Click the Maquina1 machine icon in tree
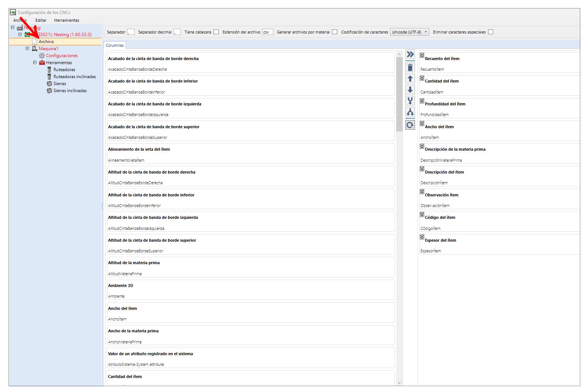Viewport: 588px width, 392px height. (35, 49)
